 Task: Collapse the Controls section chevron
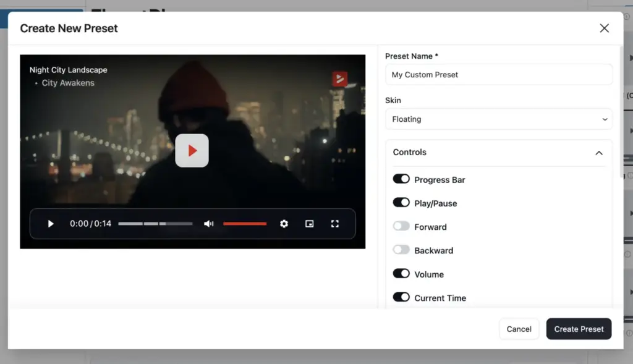pos(598,153)
